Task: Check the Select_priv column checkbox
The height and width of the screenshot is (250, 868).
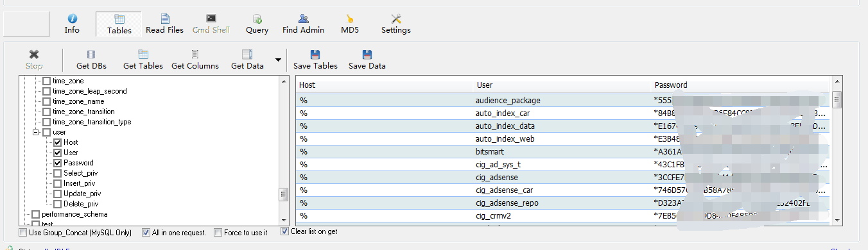Action: pos(58,173)
